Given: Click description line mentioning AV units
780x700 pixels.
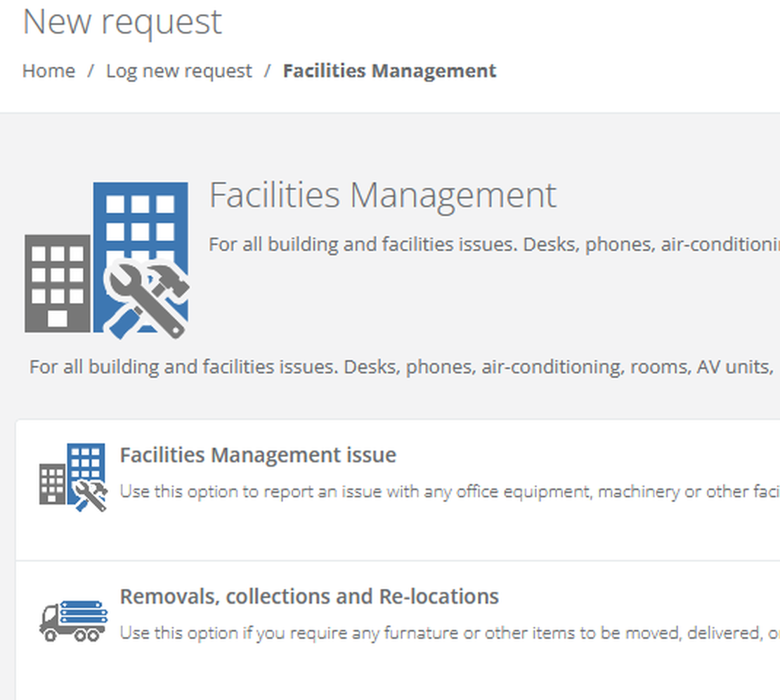Looking at the screenshot, I should point(402,367).
